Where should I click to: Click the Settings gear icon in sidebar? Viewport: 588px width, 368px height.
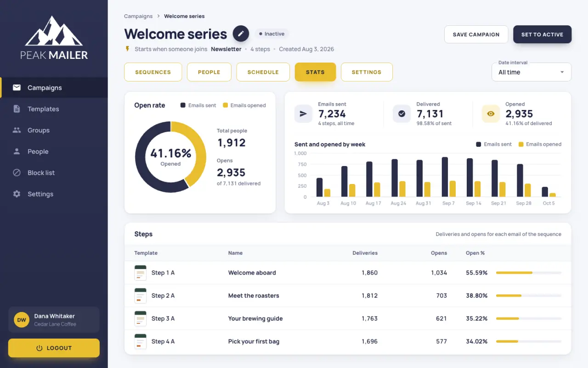pos(17,194)
